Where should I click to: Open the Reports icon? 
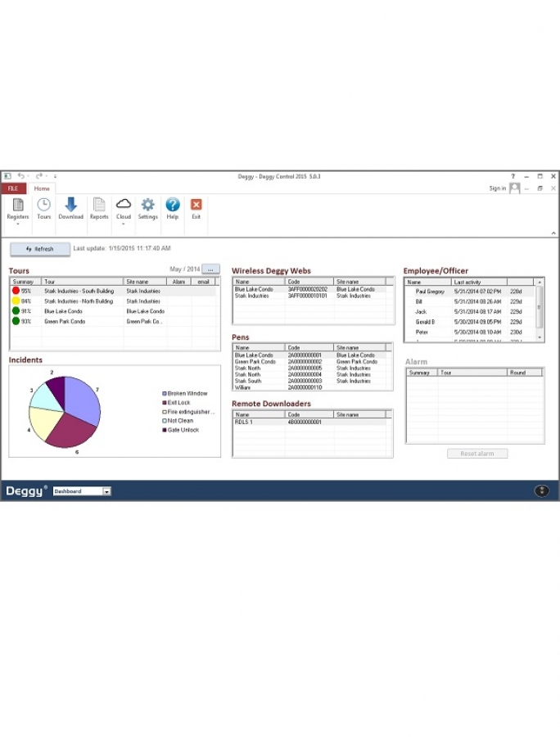[99, 205]
